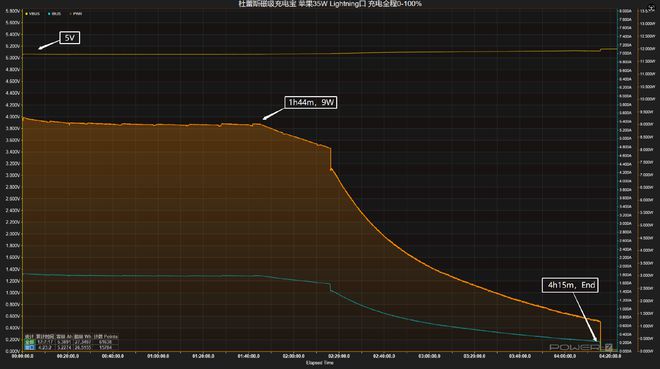
Task: Click the power drop point near 02:20:00
Action: coord(331,159)
